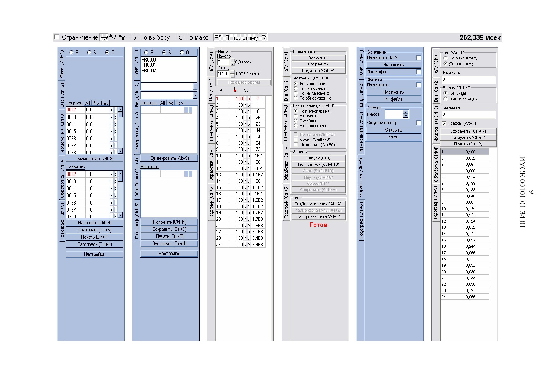Image resolution: width=555 pixels, height=392 pixels.
Task: Click the < arrow in Открыть list row 0015
Action: (x=111, y=131)
